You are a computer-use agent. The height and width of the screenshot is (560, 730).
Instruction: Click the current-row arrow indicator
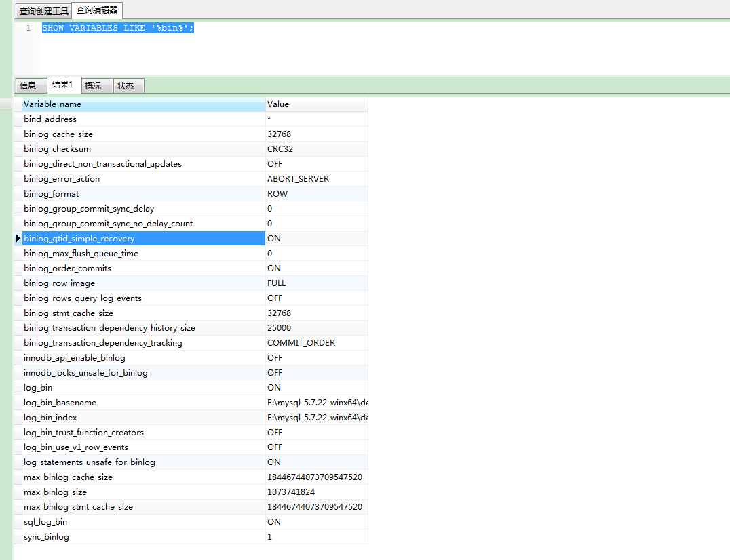[18, 239]
